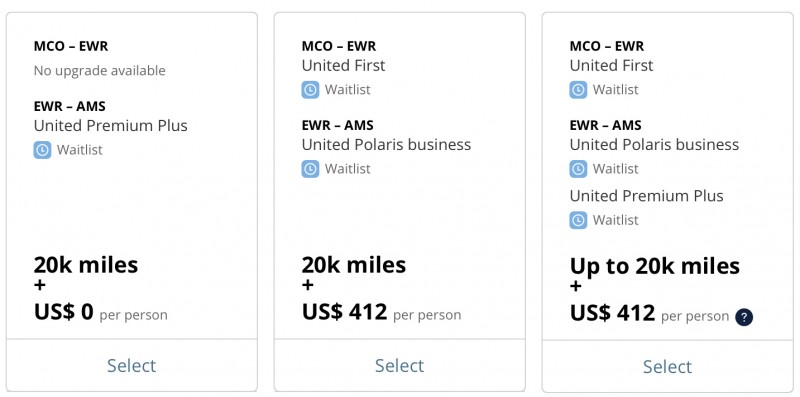Click the EWR – AMS route heading in first card
Viewport: 800px width, 397px height.
click(x=70, y=106)
